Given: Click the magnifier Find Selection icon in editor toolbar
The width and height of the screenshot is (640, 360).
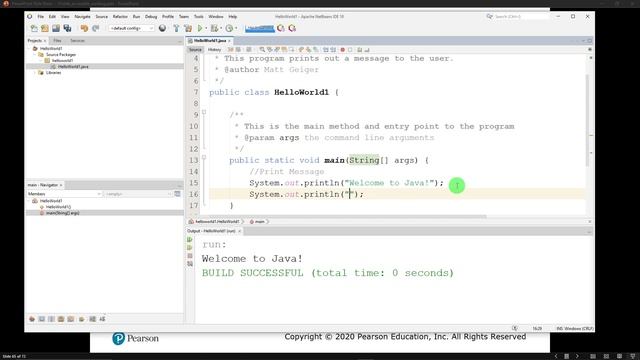Looking at the screenshot, I should (262, 50).
